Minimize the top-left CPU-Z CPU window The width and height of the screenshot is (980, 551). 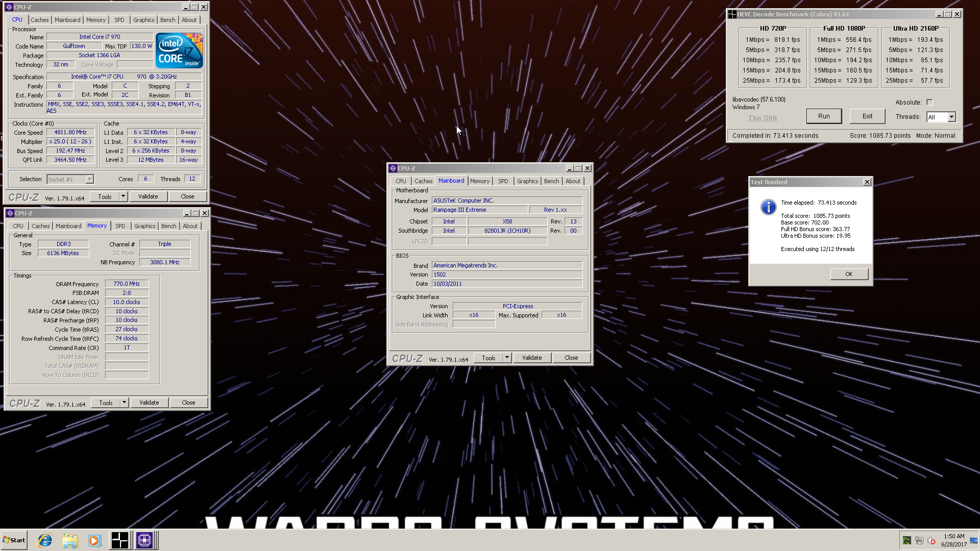tap(185, 7)
